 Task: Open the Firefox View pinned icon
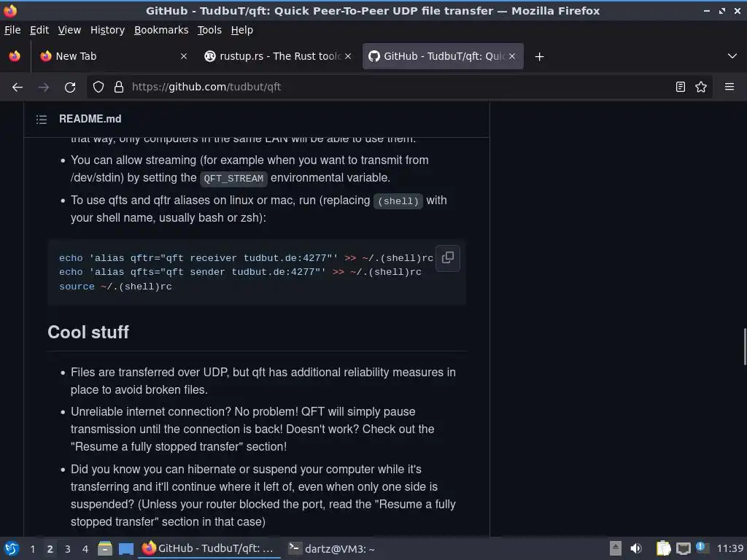[x=15, y=56]
